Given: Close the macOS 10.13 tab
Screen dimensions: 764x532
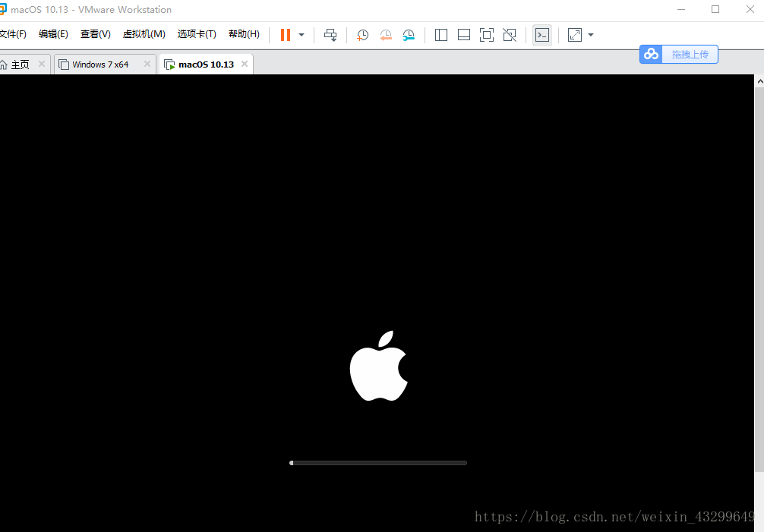Looking at the screenshot, I should click(x=245, y=64).
